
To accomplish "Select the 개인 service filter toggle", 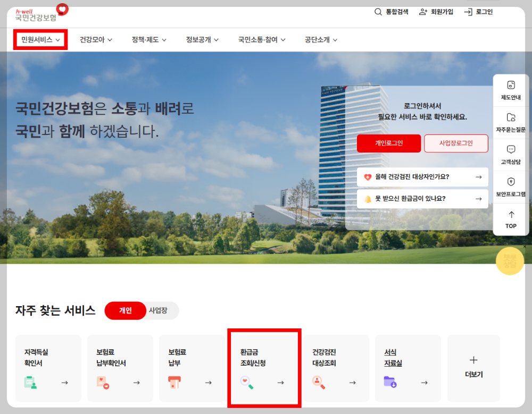I will click(x=125, y=311).
